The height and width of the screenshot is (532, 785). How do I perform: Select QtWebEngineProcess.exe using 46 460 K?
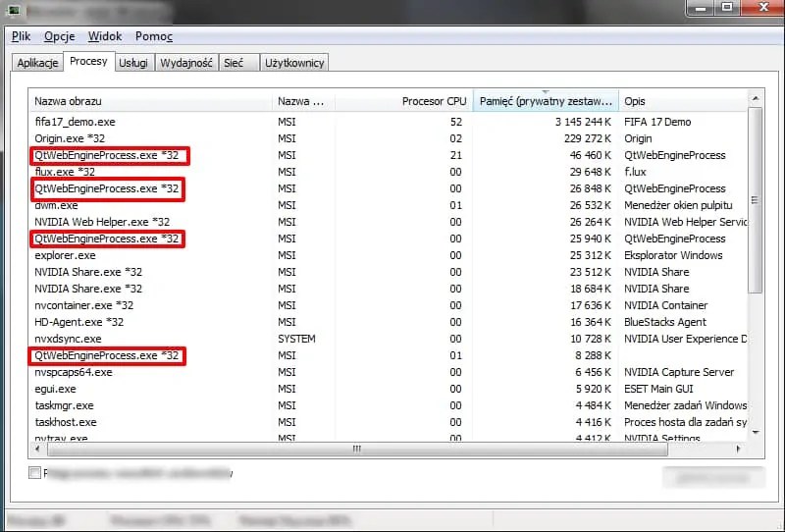click(x=388, y=155)
